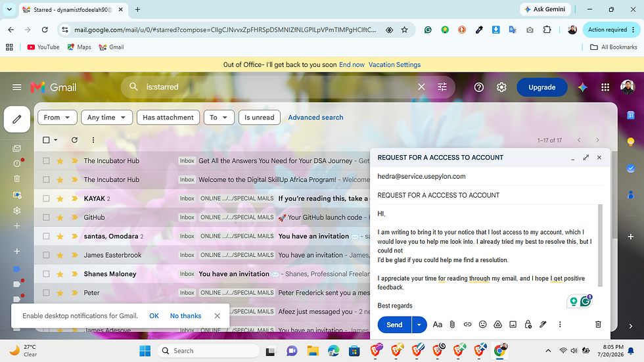Open YouTube bookmark
Viewport: 644px width, 362px height.
point(43,47)
